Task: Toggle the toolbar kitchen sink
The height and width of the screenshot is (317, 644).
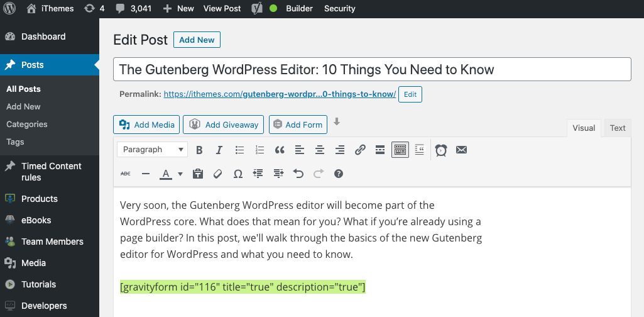Action: point(400,150)
